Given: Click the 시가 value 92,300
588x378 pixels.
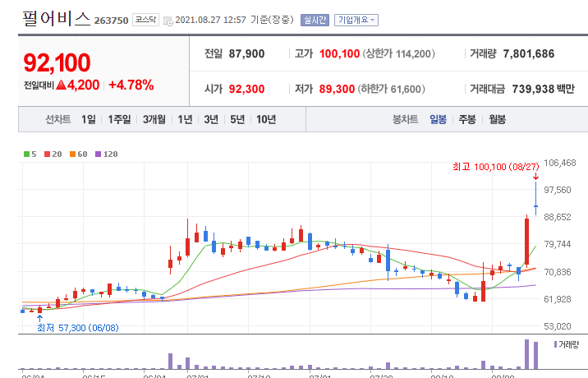Looking at the screenshot, I should (x=246, y=89).
